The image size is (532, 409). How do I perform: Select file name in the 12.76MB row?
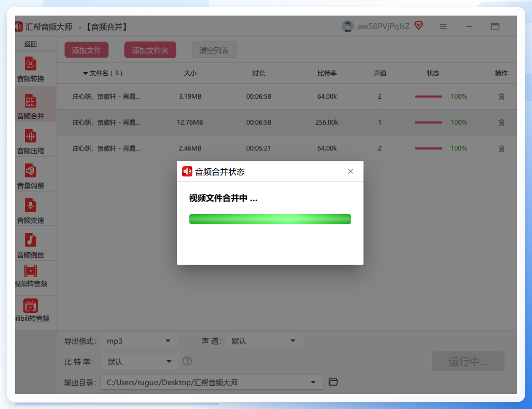106,122
